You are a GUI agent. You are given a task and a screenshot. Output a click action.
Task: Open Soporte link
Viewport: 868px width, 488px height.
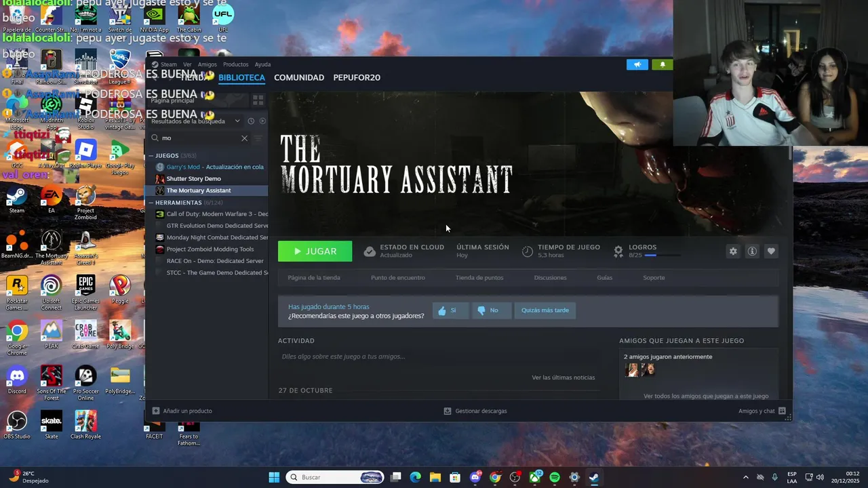(654, 278)
